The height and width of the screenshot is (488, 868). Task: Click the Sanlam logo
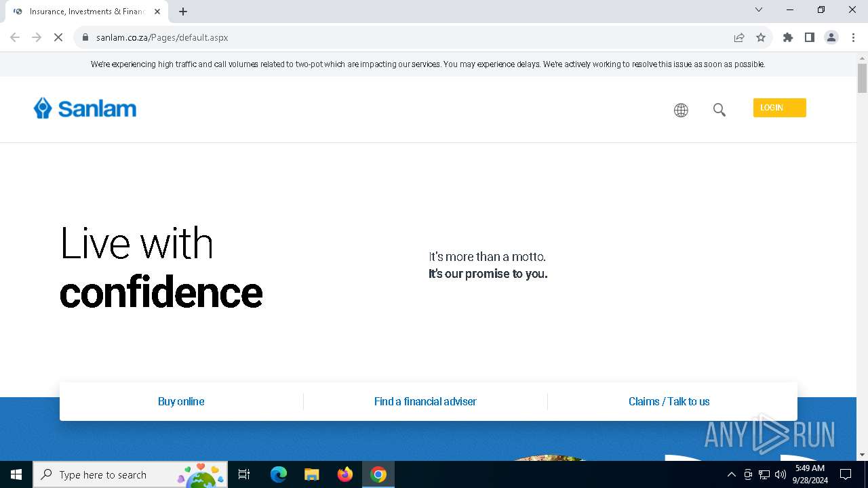[x=85, y=108]
